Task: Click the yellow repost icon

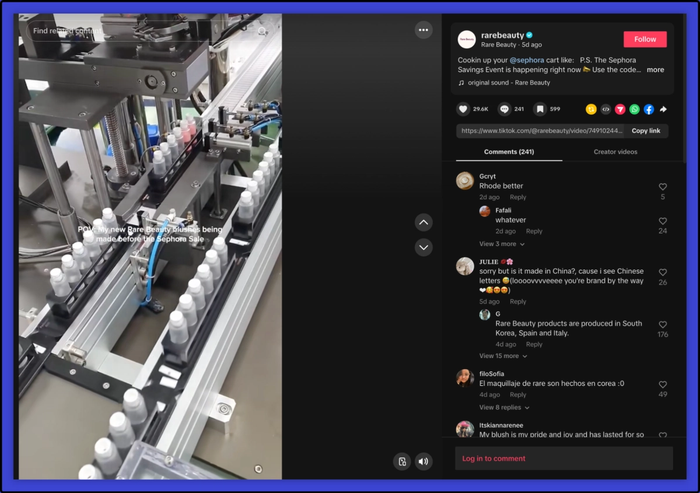Action: click(x=591, y=109)
